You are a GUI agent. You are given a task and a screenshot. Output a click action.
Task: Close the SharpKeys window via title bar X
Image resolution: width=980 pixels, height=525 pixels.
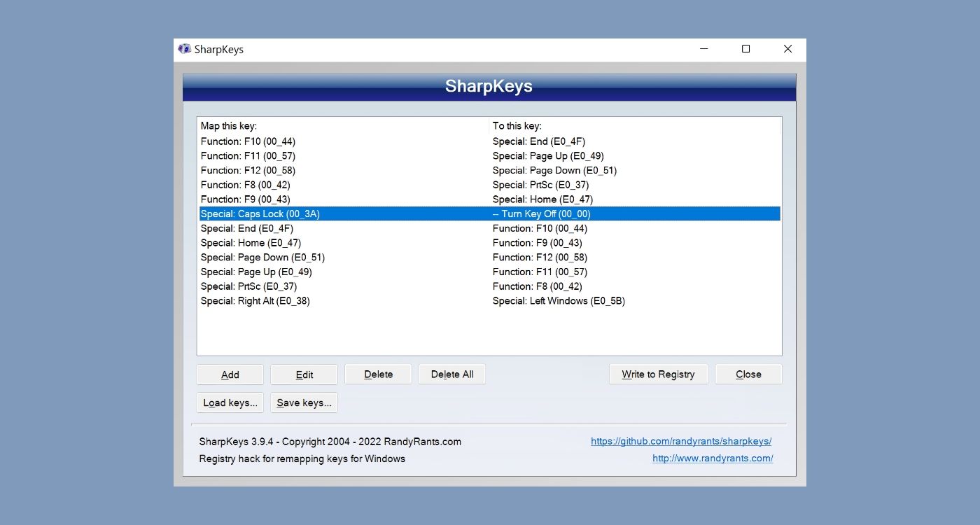(x=787, y=49)
